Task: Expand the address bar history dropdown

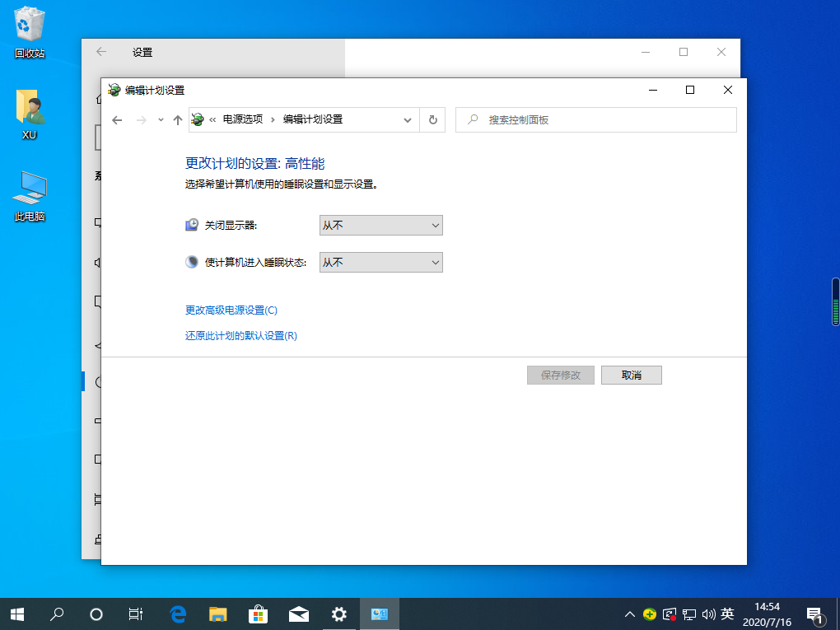Action: pos(407,119)
